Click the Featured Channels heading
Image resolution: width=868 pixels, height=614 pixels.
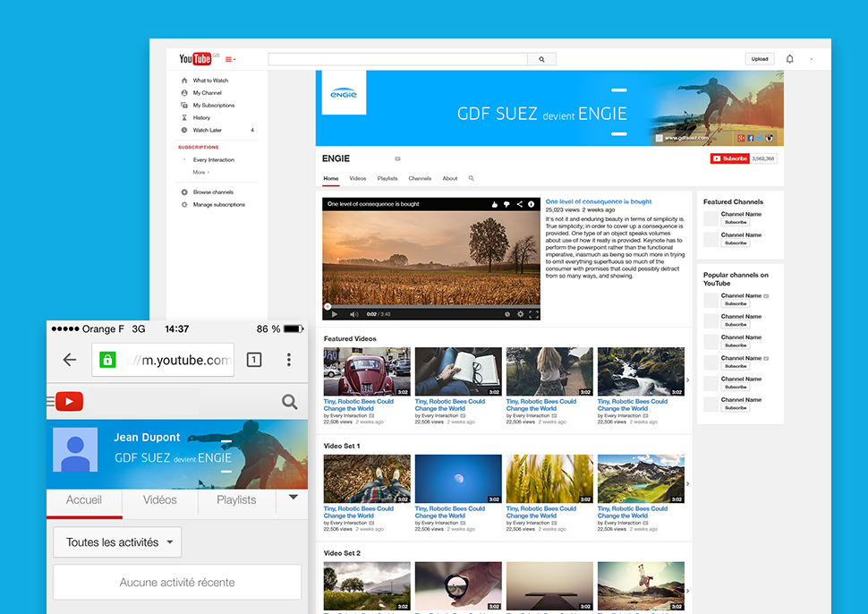733,202
